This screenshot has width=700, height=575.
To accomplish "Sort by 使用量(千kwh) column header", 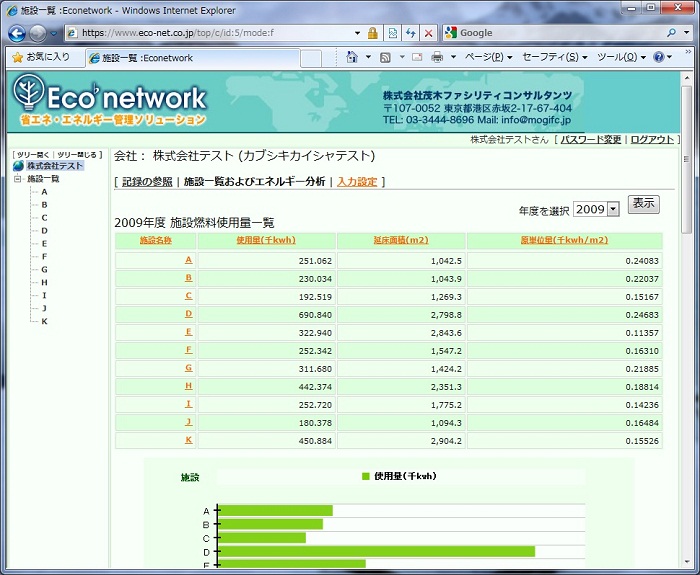I will point(266,240).
